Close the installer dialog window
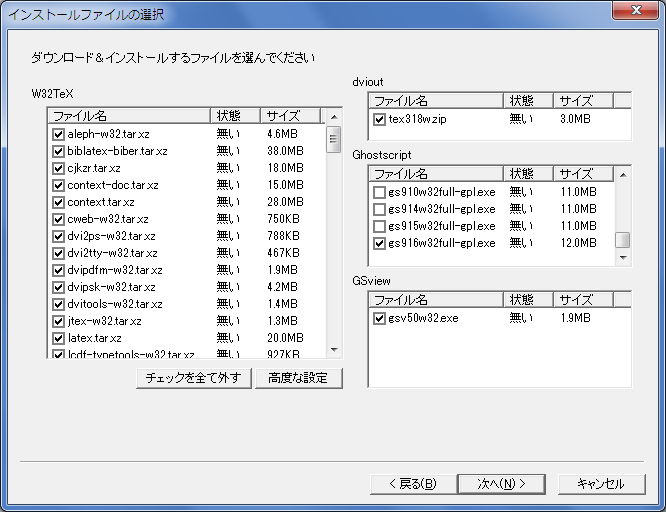The height and width of the screenshot is (512, 666). point(635,10)
